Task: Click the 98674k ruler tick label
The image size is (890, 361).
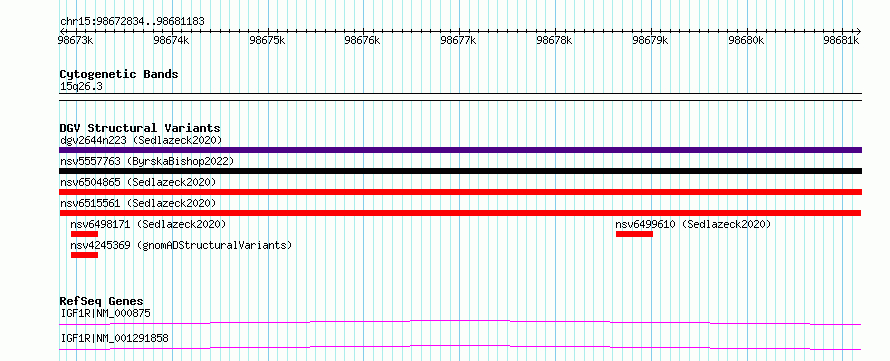Action: [171, 40]
